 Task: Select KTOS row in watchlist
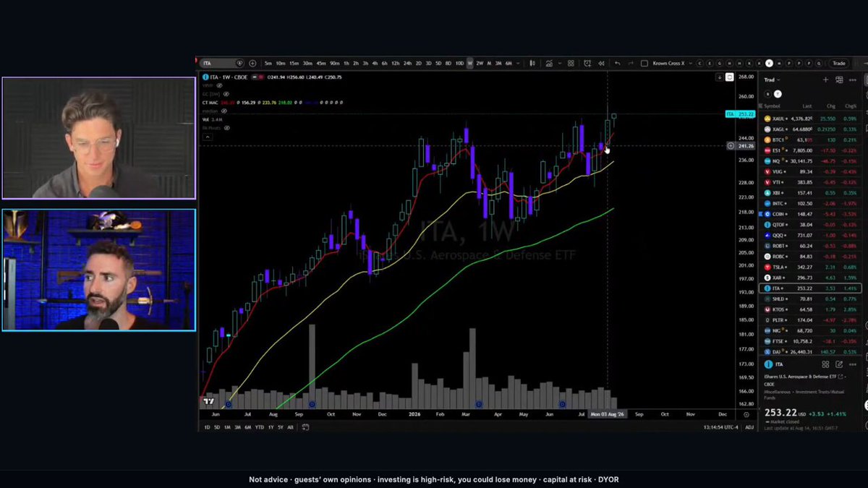[x=812, y=309]
